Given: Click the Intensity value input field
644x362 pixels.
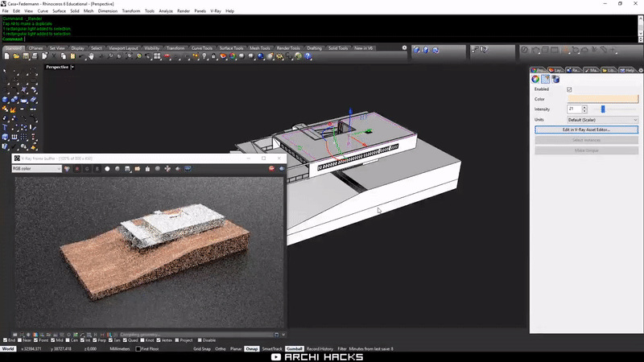Looking at the screenshot, I should [x=573, y=109].
